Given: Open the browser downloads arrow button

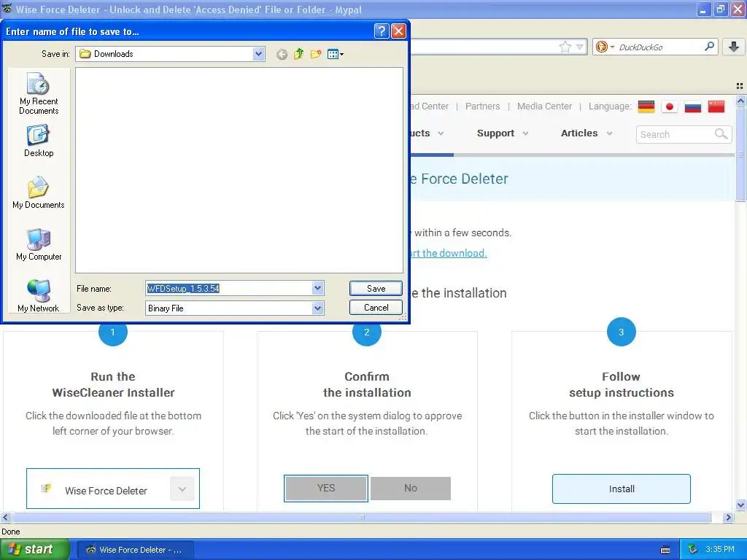Looking at the screenshot, I should pos(734,47).
